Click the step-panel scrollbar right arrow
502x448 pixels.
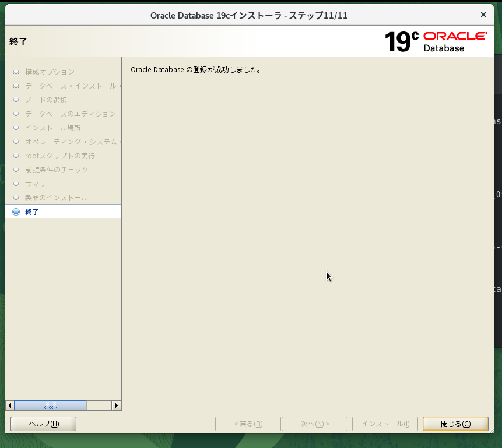click(117, 405)
